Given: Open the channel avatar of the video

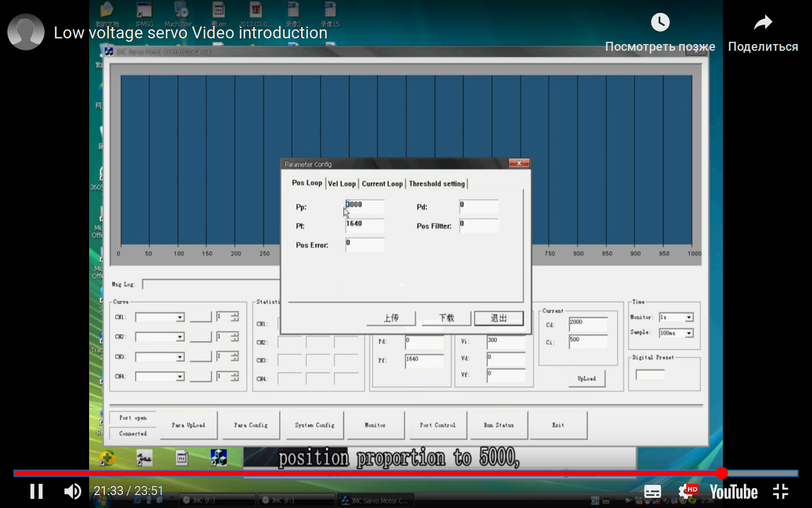Looking at the screenshot, I should (x=26, y=32).
